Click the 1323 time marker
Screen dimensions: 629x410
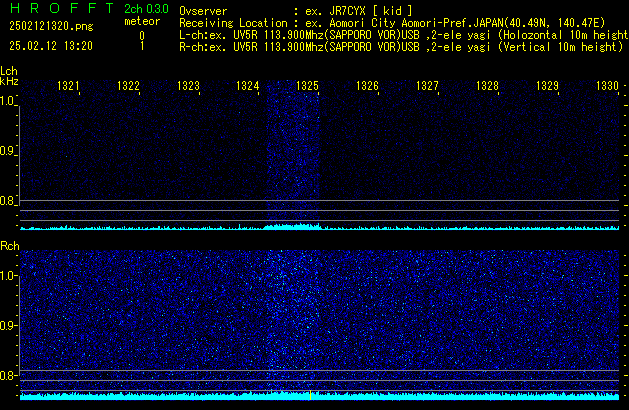pos(188,86)
